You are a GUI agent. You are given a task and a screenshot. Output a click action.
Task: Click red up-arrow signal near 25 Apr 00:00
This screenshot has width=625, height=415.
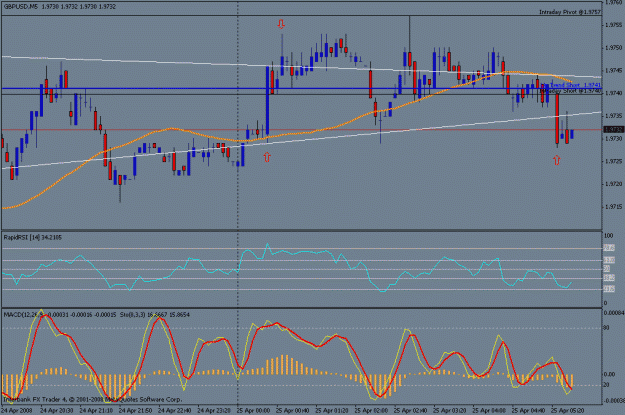click(267, 157)
